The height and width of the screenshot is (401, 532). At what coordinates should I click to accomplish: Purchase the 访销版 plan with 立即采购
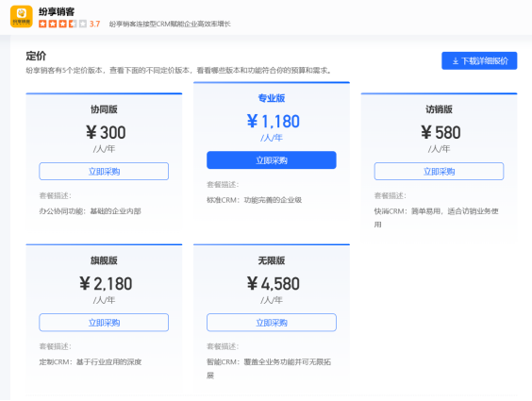[x=439, y=172]
